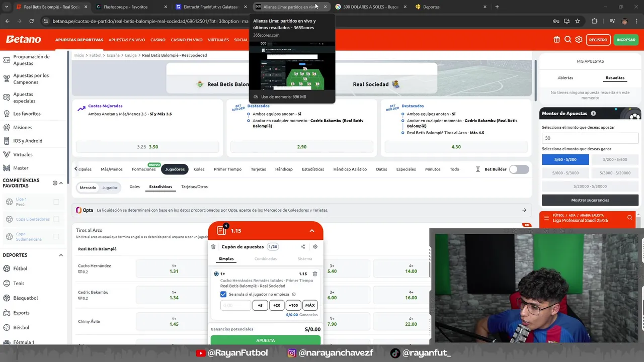Switch to the Tarjetas/Otros sub-tab
Image resolution: width=644 pixels, height=362 pixels.
coord(194,187)
